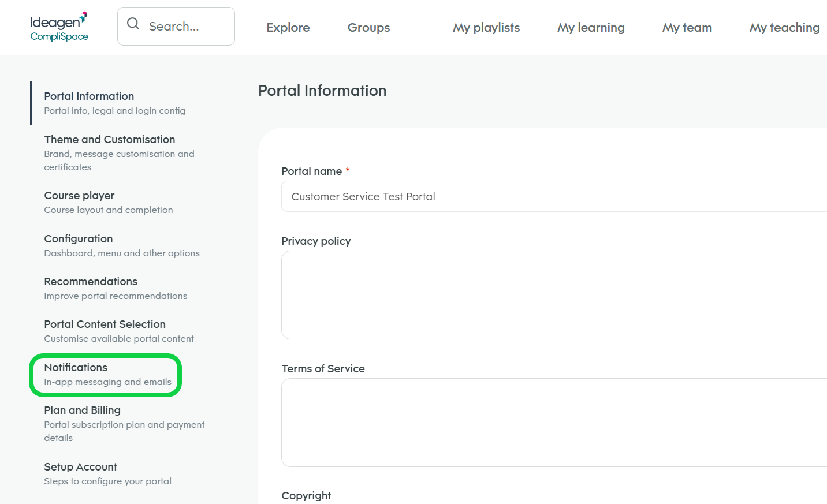
Task: Focus the Search... field
Action: (x=176, y=26)
